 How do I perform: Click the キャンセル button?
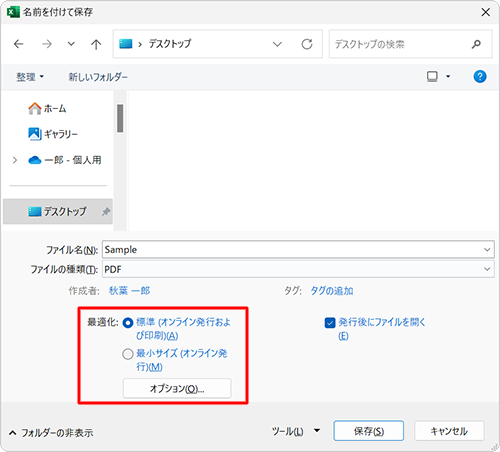tap(449, 431)
